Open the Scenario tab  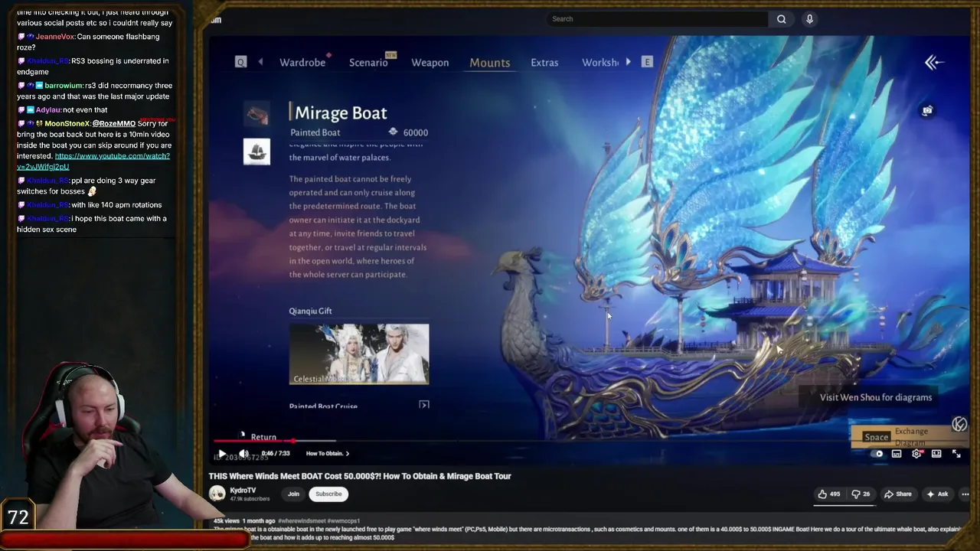[368, 62]
